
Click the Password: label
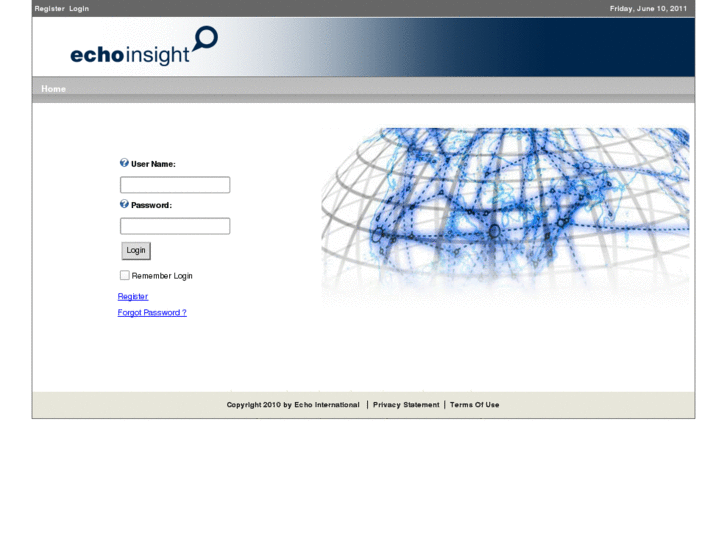(151, 205)
